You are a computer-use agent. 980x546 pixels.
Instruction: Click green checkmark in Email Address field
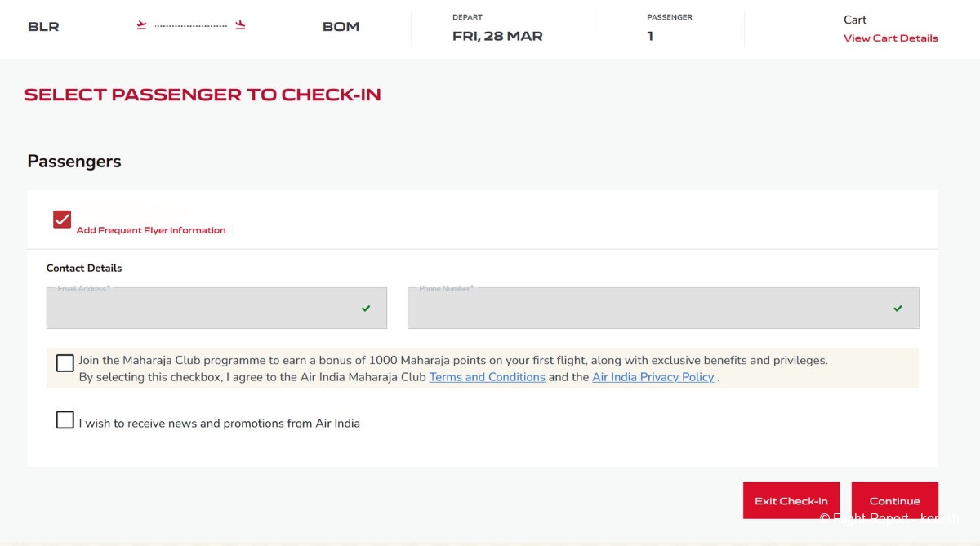[x=366, y=309]
